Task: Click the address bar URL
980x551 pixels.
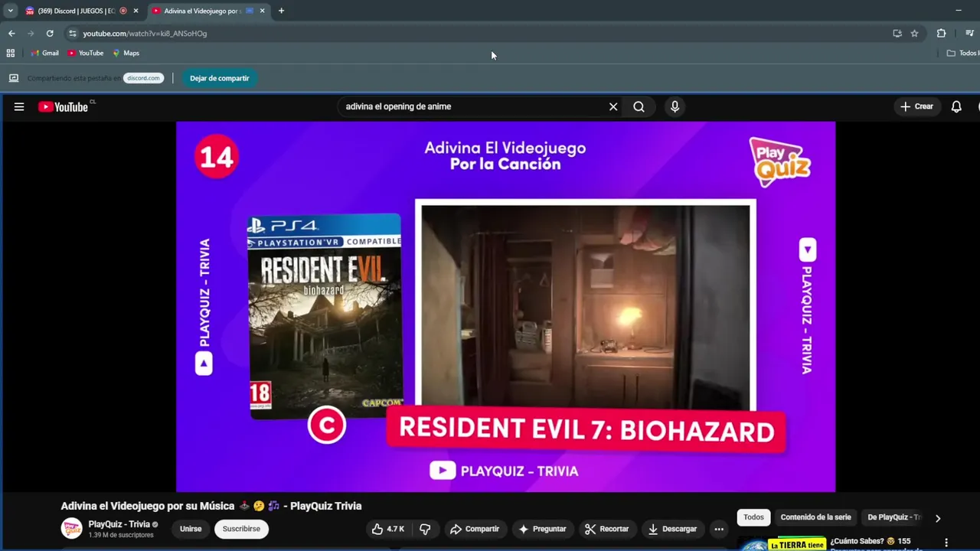Action: (x=145, y=34)
